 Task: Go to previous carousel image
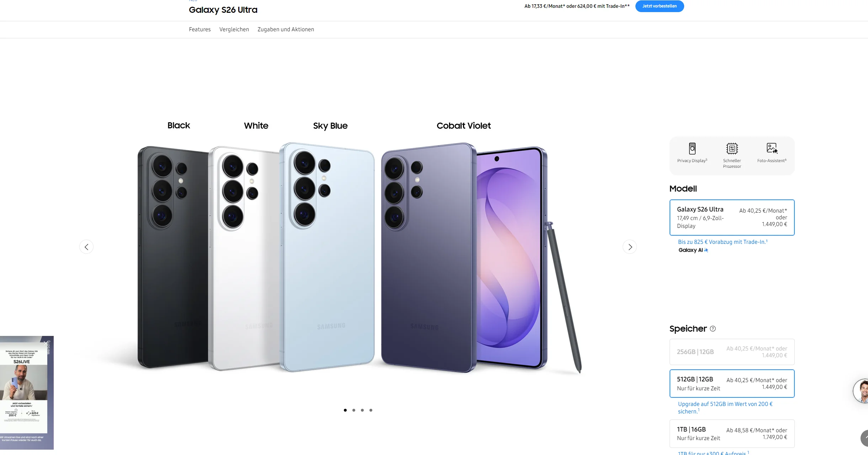(86, 247)
